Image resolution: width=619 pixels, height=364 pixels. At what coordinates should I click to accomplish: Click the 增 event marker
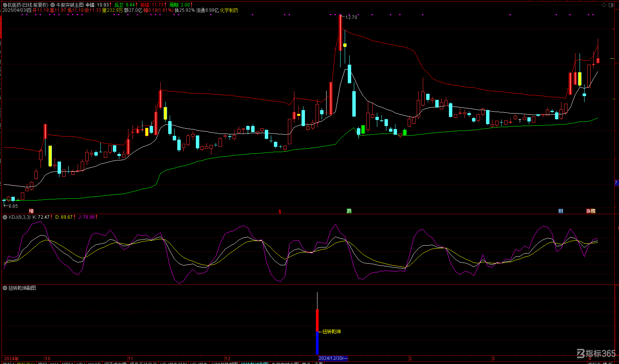31,211
